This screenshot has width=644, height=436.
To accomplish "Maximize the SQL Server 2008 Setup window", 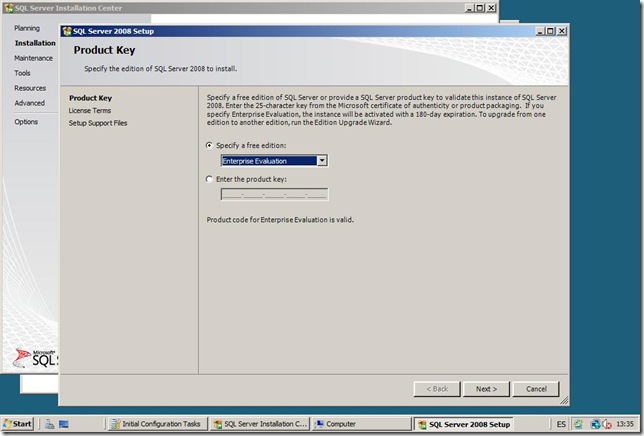I will (551, 31).
